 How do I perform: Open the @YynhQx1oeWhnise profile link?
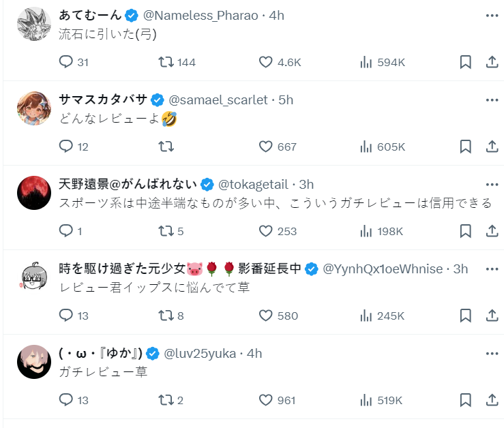382,269
